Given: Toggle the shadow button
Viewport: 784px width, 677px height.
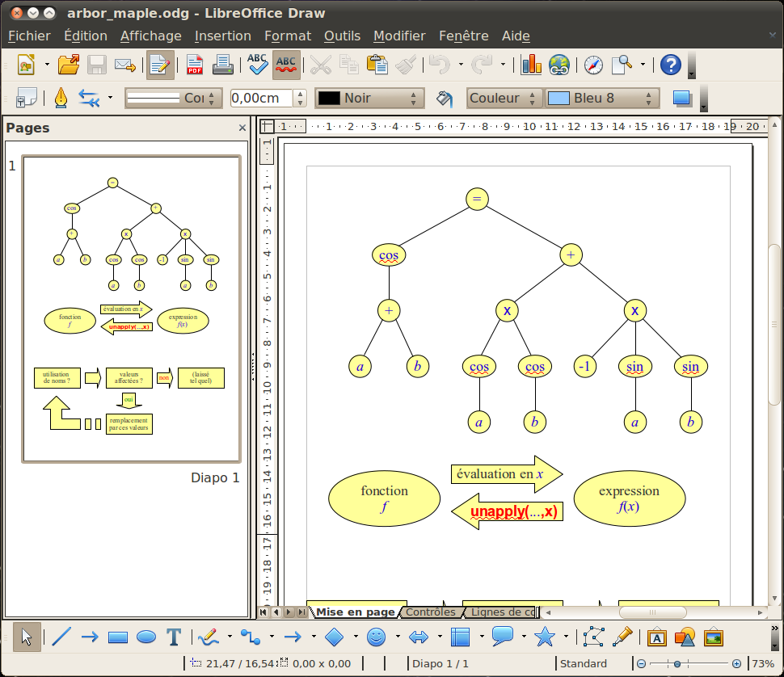Looking at the screenshot, I should (x=682, y=99).
